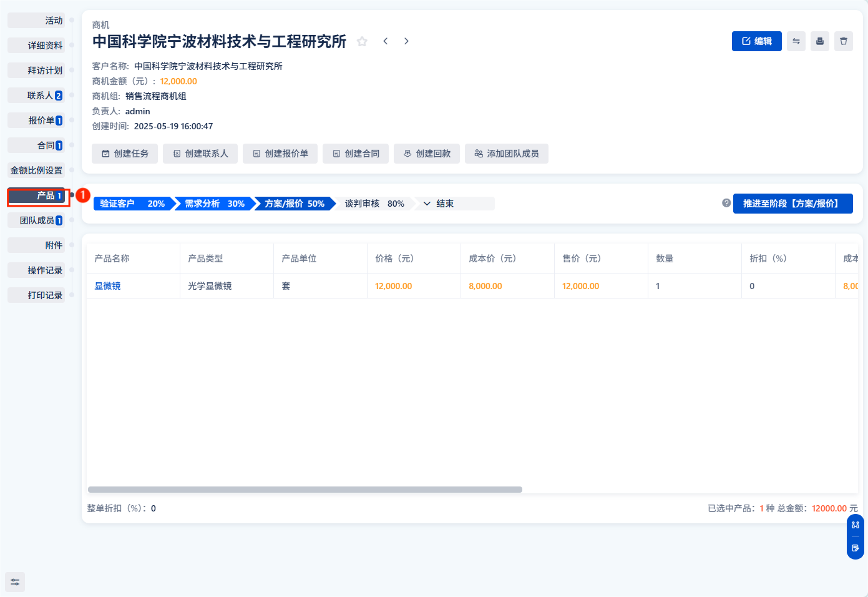
Task: Open the 操作记录 sidebar tab
Action: click(x=36, y=270)
